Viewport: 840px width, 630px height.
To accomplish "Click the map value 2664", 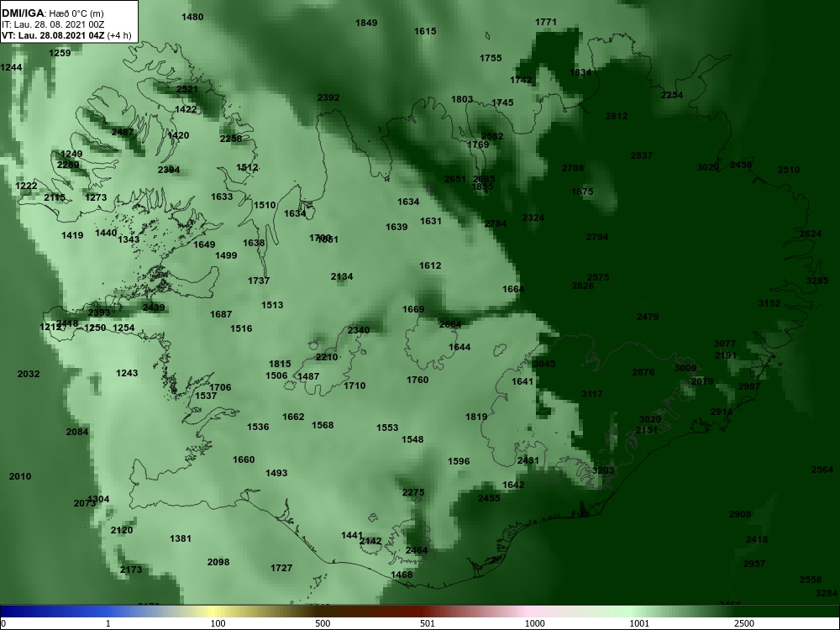I will coord(450,324).
